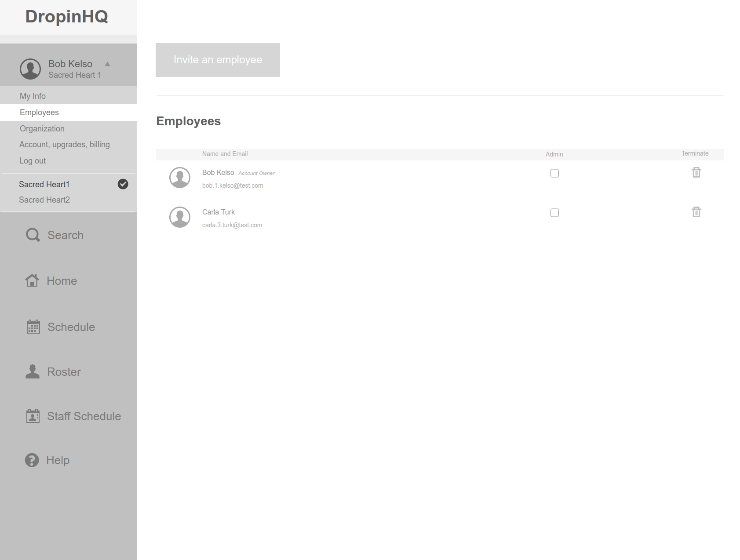740x560 pixels.
Task: Click the Admin column header
Action: pos(554,154)
